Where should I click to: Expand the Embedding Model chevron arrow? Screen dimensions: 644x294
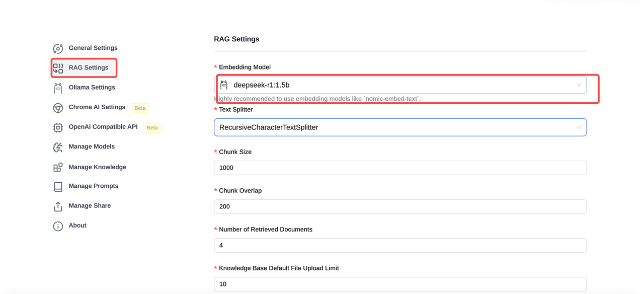579,85
